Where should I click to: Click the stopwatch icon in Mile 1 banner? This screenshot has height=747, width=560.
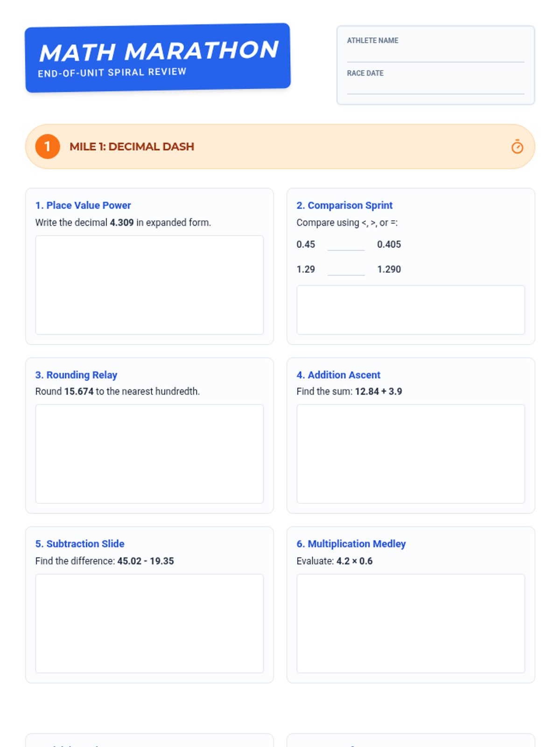[x=517, y=147]
